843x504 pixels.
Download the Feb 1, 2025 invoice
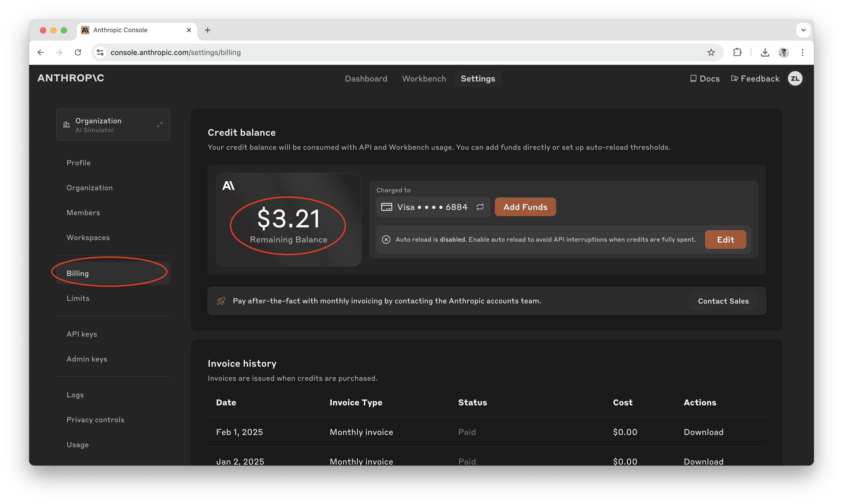click(703, 432)
